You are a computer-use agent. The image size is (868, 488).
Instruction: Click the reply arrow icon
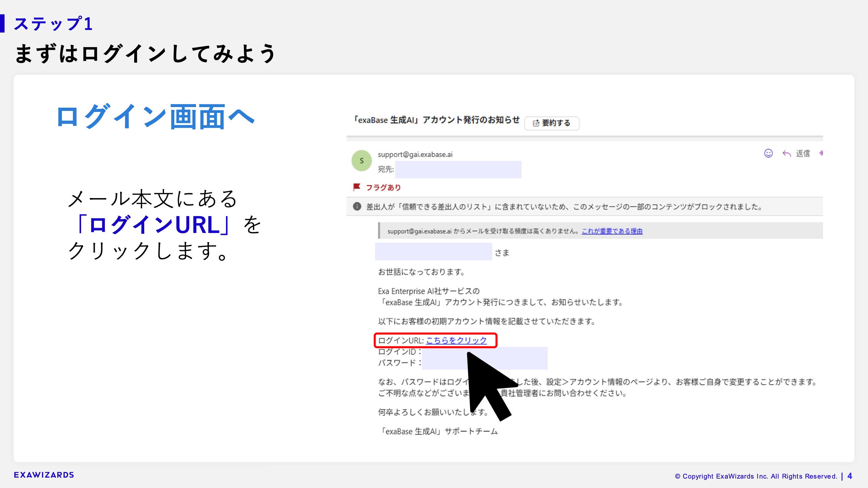787,154
